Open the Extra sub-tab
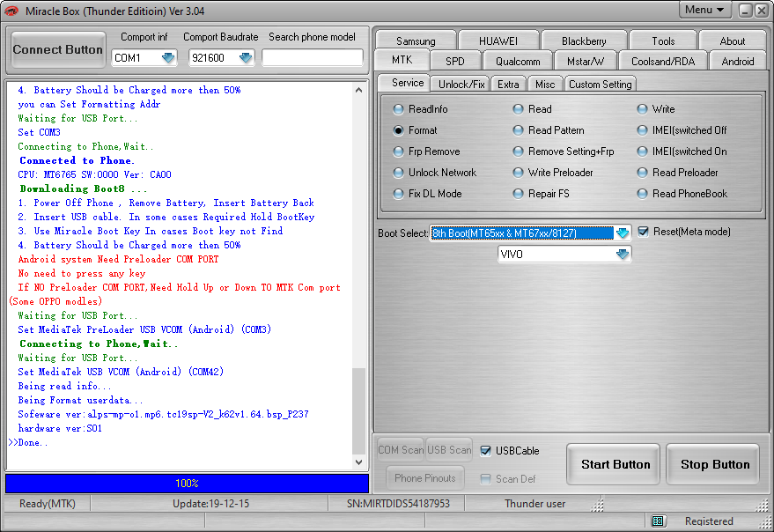Viewport: 774px width, 532px height. pyautogui.click(x=508, y=85)
